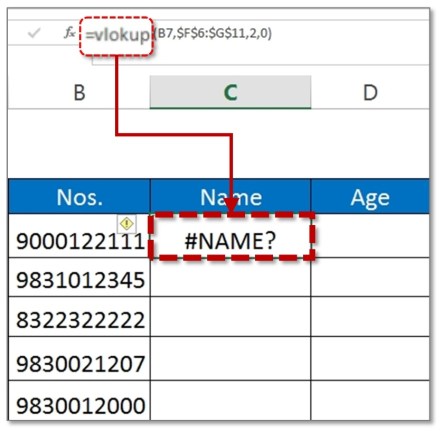Select the cell containing 9830021207
Viewport: 442px width, 431px height.
point(79,359)
